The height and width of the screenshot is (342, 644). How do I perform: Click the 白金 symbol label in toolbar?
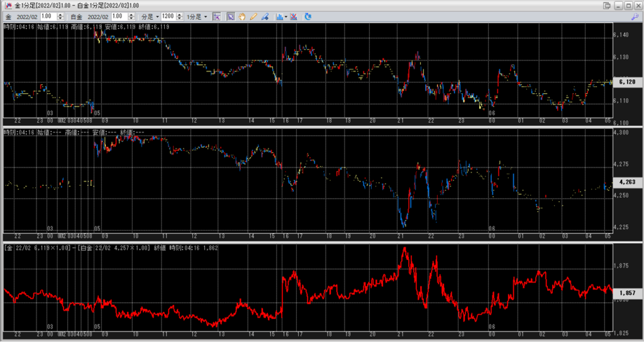click(x=76, y=16)
